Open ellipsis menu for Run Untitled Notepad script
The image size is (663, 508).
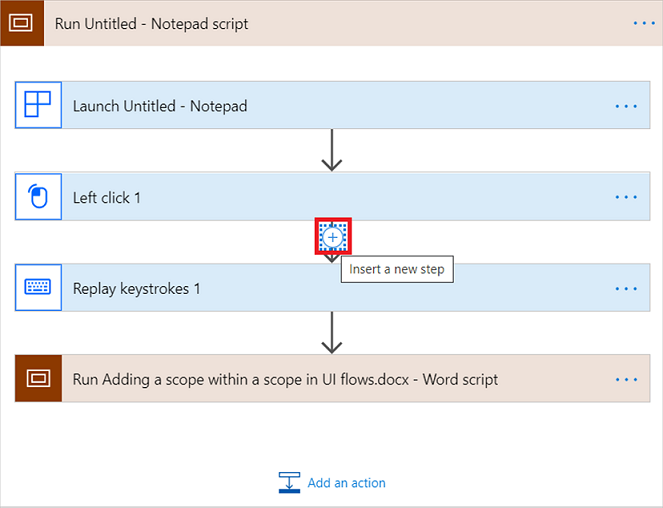644,23
